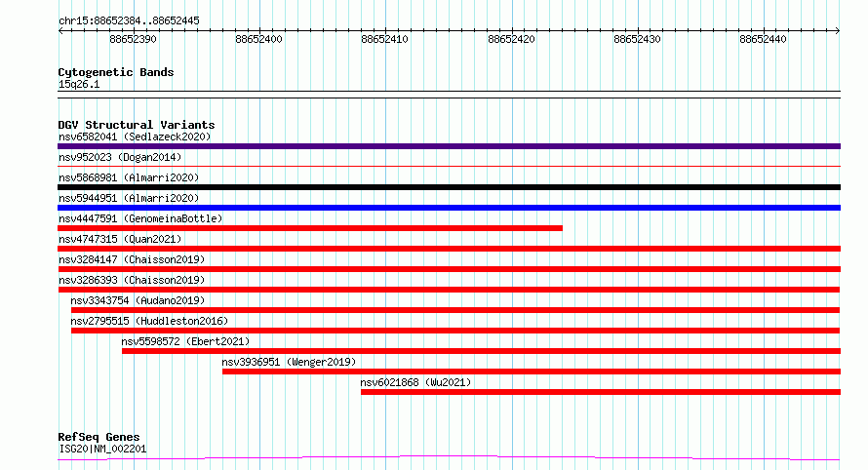868x470 pixels.
Task: Open the nsv3284147 (Chaisson2019) label
Action: pos(132,259)
